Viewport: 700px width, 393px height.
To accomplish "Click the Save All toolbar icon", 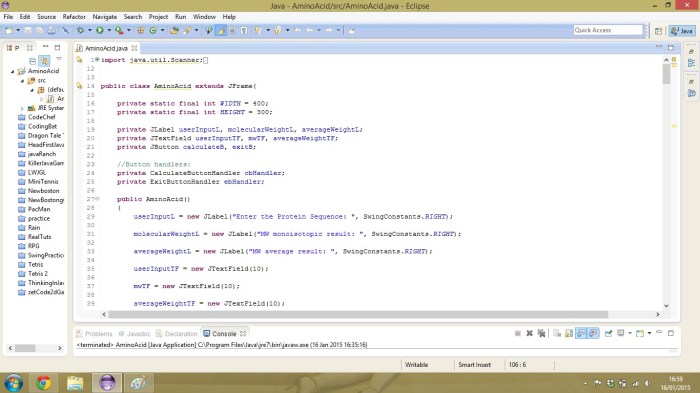I will (40, 30).
